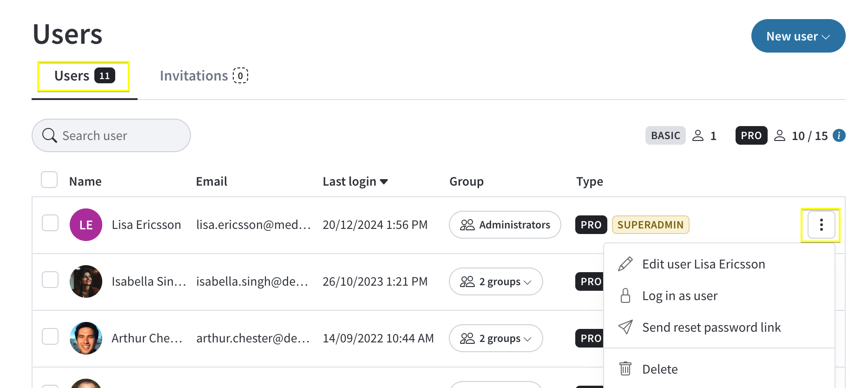Click the trash icon beside Delete
Viewport: 868px width, 388px height.
pyautogui.click(x=625, y=369)
